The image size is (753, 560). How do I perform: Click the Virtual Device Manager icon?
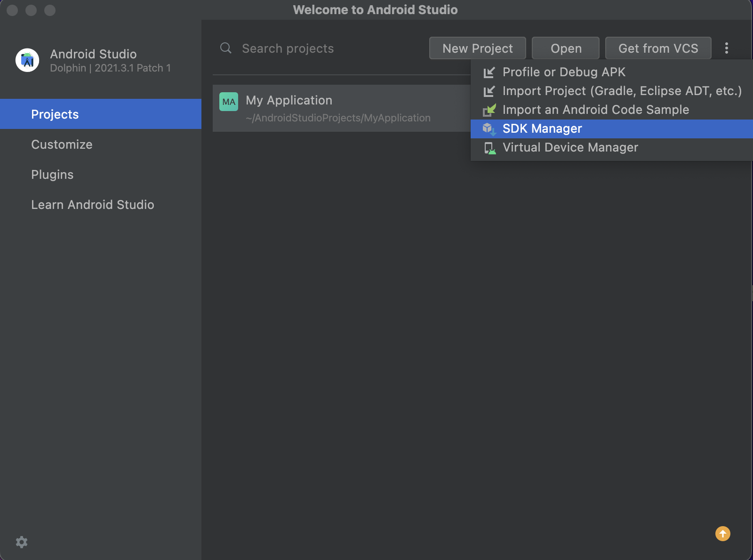tap(490, 148)
